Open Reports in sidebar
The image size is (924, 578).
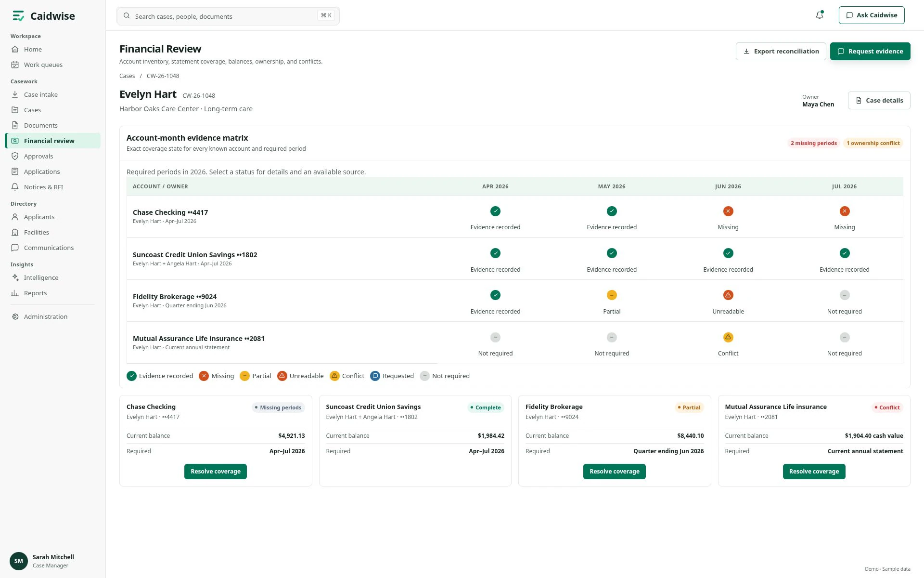point(53,293)
